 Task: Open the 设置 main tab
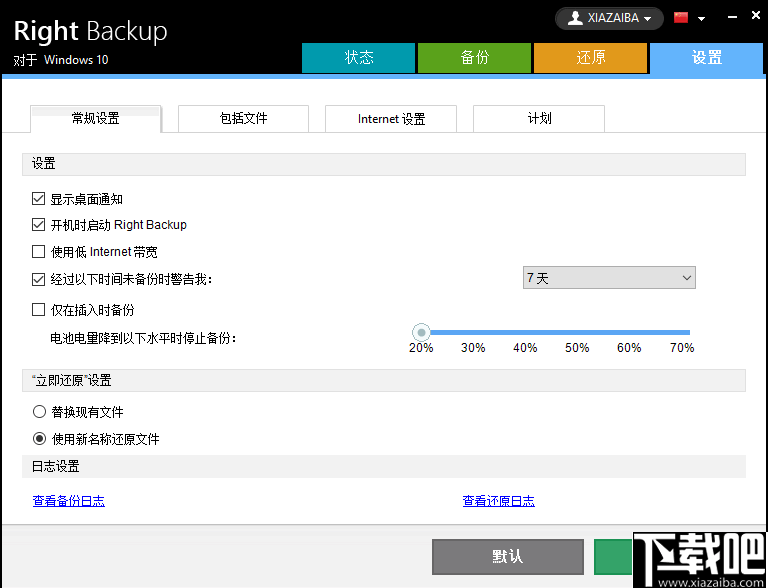706,58
